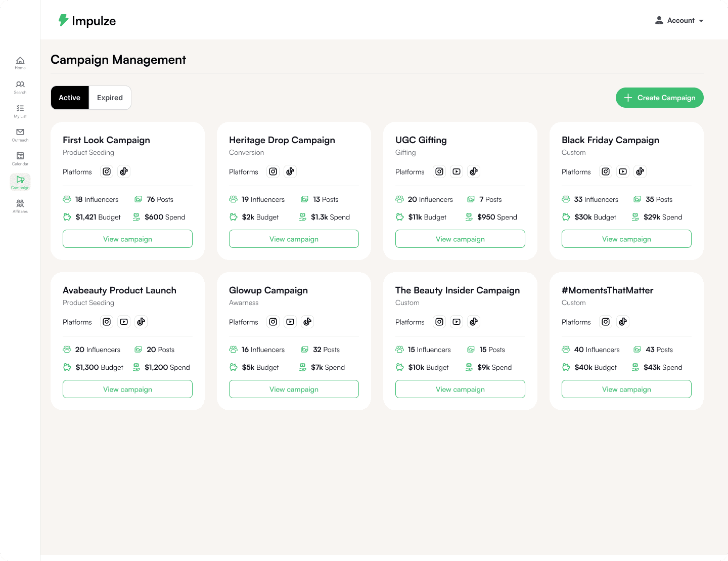Click YouTube icon on Beauty Insider Campaign
This screenshot has height=561, width=728.
pos(457,322)
